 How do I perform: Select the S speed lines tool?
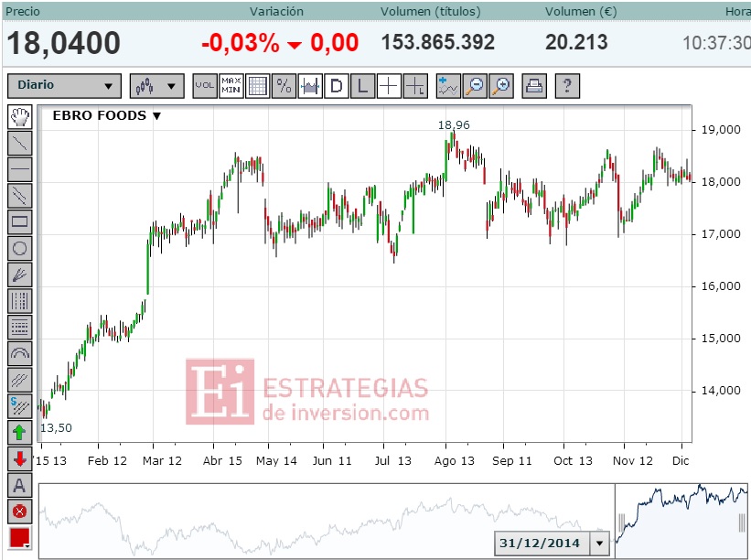point(19,406)
